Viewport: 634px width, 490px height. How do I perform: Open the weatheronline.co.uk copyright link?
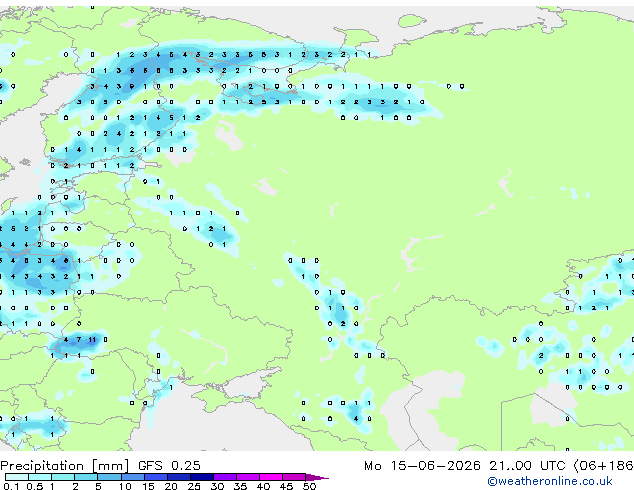[550, 481]
